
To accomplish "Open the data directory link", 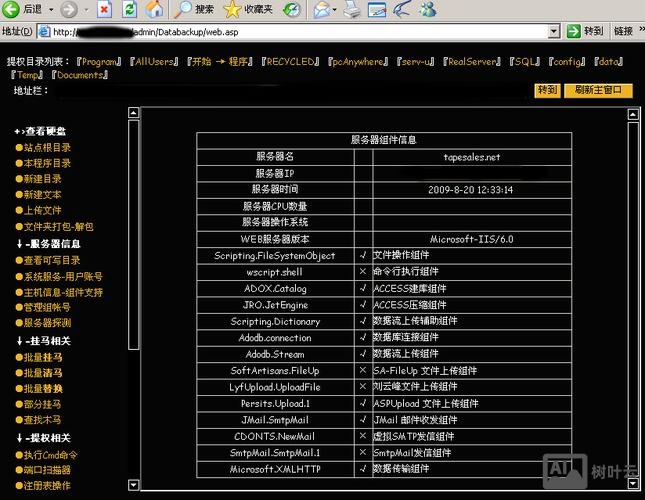I will click(x=608, y=62).
